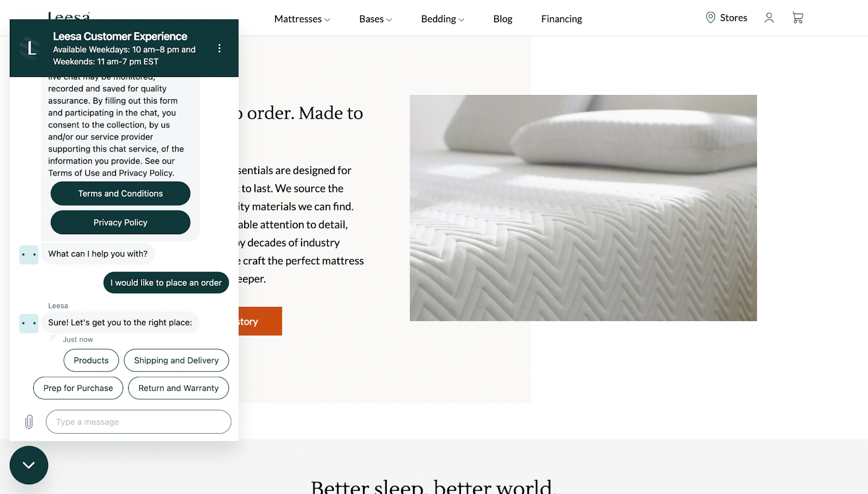Click the Terms and Conditions button

click(x=120, y=194)
